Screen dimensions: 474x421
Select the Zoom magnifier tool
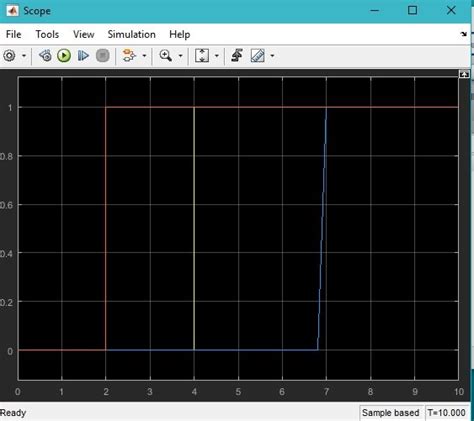[x=166, y=55]
